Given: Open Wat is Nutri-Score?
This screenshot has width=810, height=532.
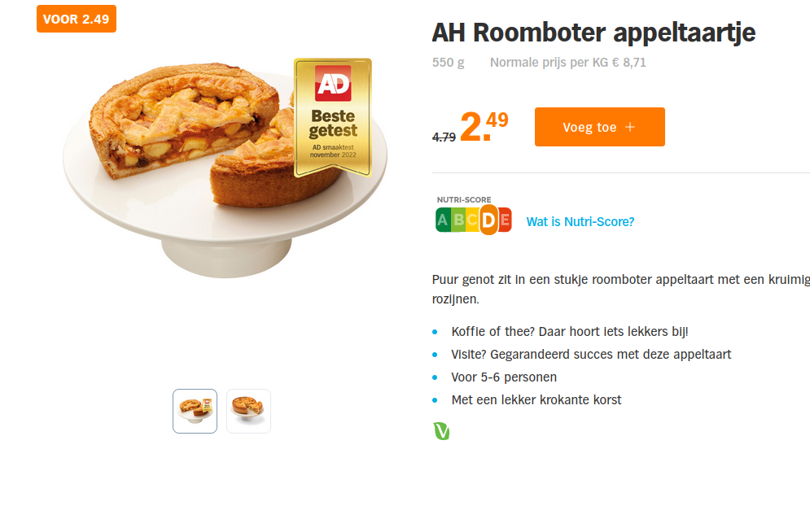Looking at the screenshot, I should [580, 221].
